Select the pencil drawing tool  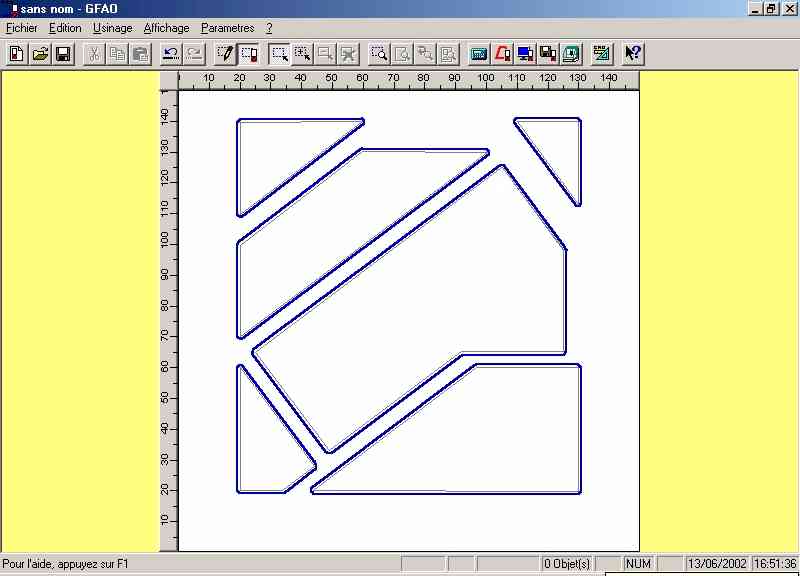225,54
